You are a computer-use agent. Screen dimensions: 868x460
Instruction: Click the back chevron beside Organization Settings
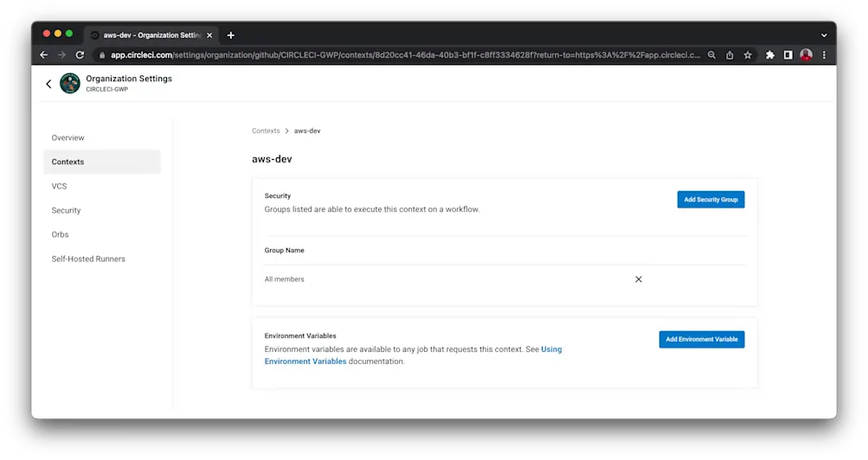pyautogui.click(x=48, y=84)
